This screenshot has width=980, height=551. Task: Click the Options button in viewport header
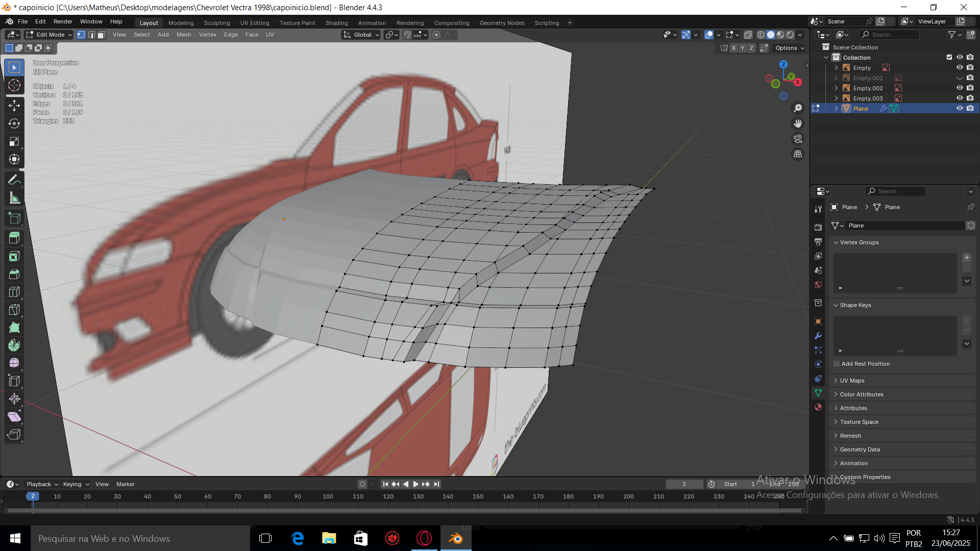789,48
